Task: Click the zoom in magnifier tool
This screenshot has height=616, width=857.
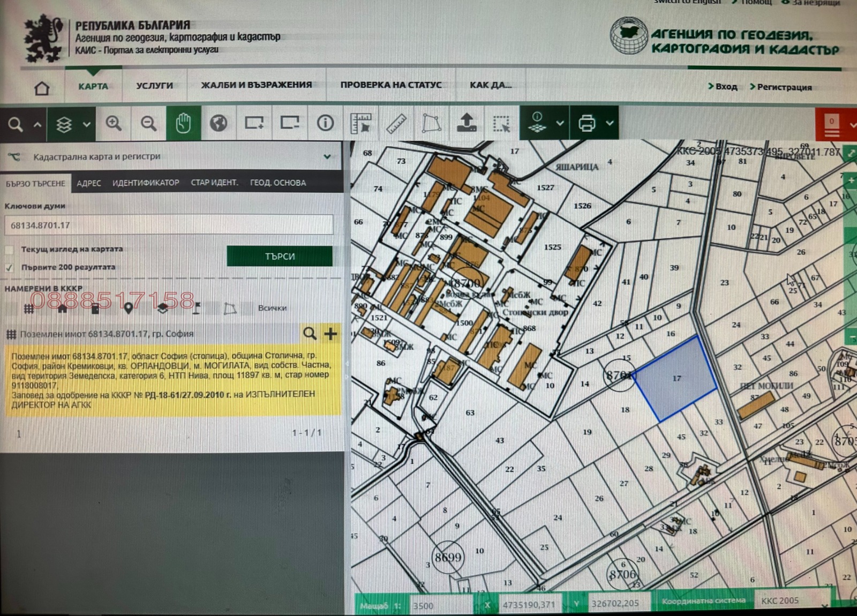Action: click(x=114, y=124)
